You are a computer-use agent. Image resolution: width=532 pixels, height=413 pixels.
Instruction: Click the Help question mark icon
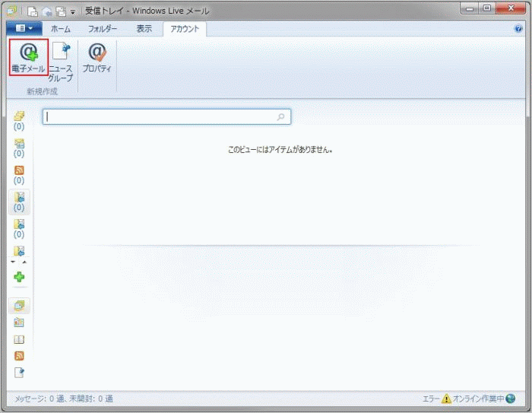click(x=518, y=28)
